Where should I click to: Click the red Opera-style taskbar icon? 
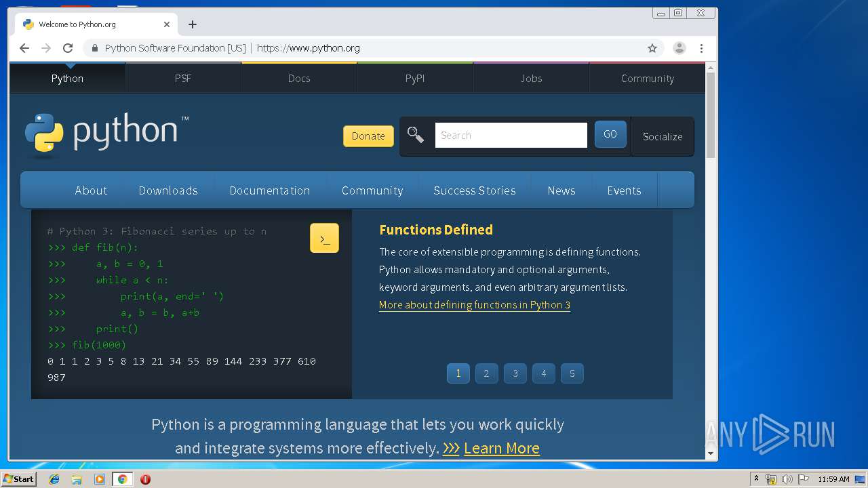point(145,479)
